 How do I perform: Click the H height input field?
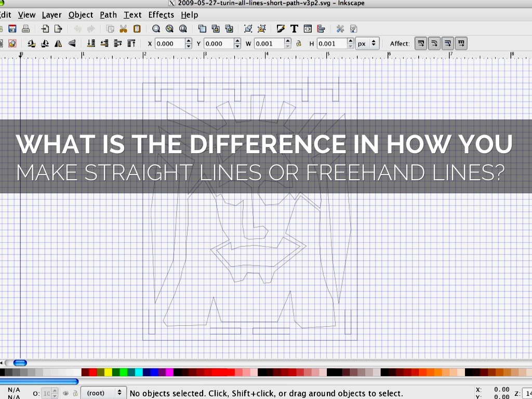tap(331, 44)
